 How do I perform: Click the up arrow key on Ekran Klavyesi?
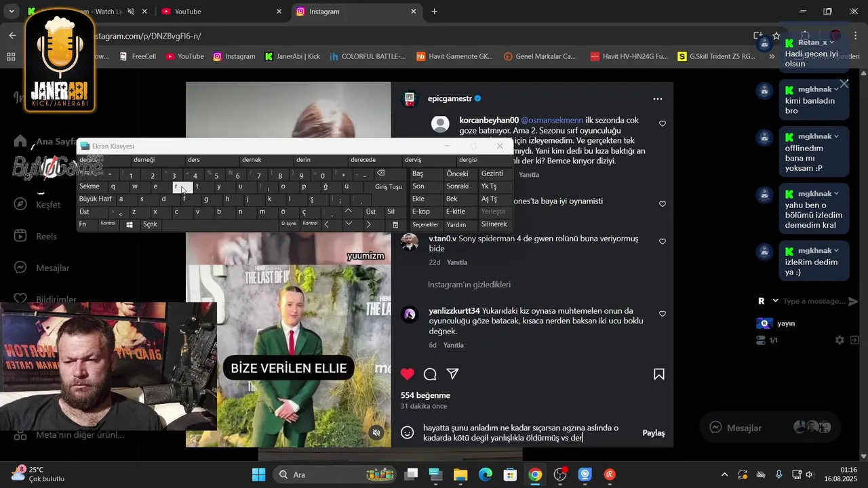tap(348, 211)
